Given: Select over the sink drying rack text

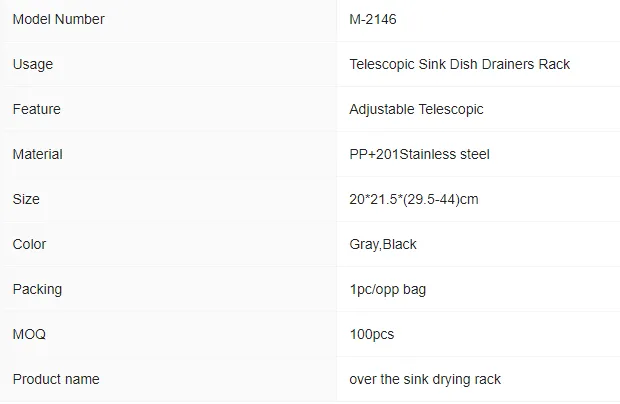Looking at the screenshot, I should coord(425,379).
